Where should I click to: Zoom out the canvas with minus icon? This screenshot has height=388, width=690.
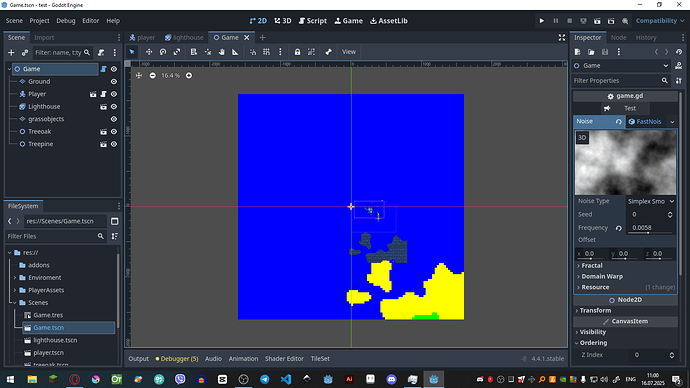[x=152, y=76]
